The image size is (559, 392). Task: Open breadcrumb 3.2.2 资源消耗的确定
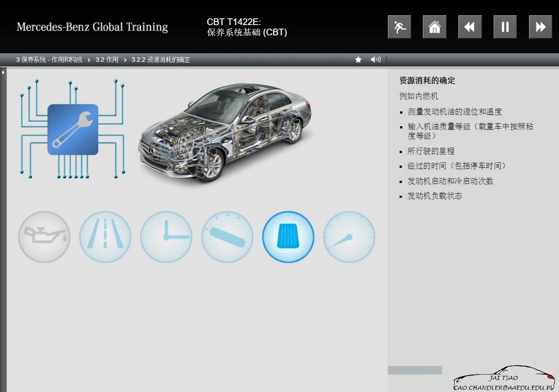(x=161, y=60)
